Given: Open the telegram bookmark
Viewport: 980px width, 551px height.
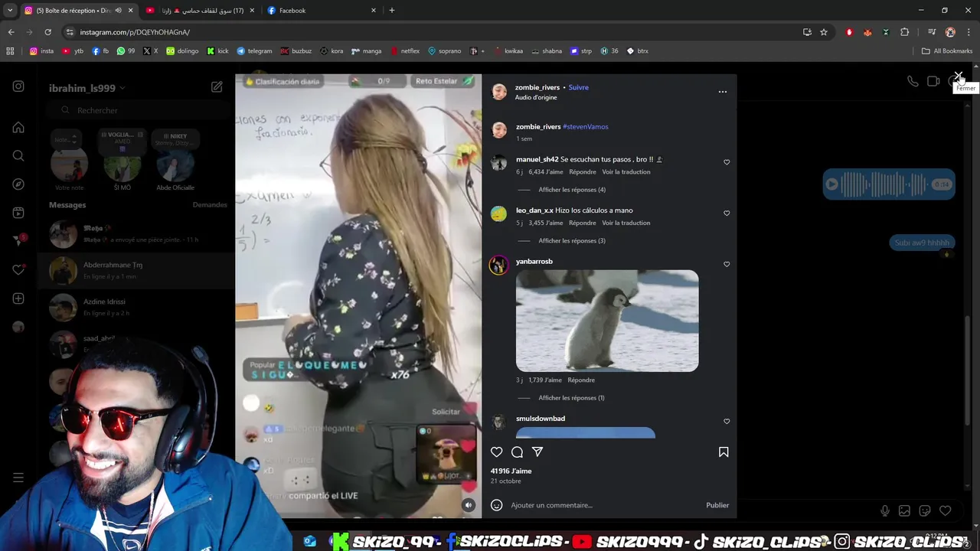Looking at the screenshot, I should click(x=254, y=51).
